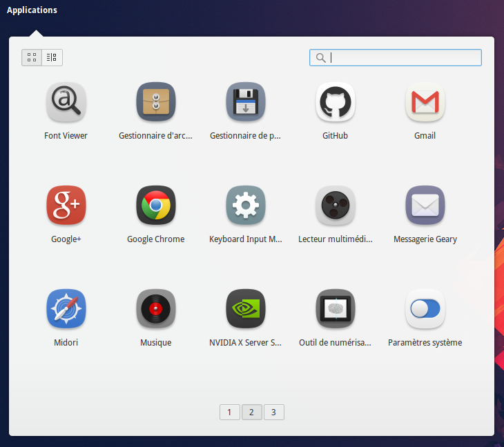This screenshot has height=447, width=504.
Task: Click the application search field
Action: (396, 57)
